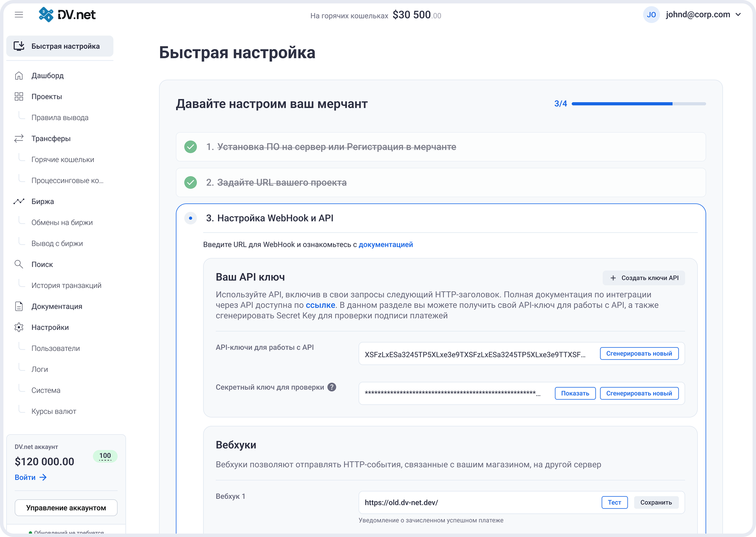Expand completed step 2 Задайте URL вашего проекта

point(282,182)
